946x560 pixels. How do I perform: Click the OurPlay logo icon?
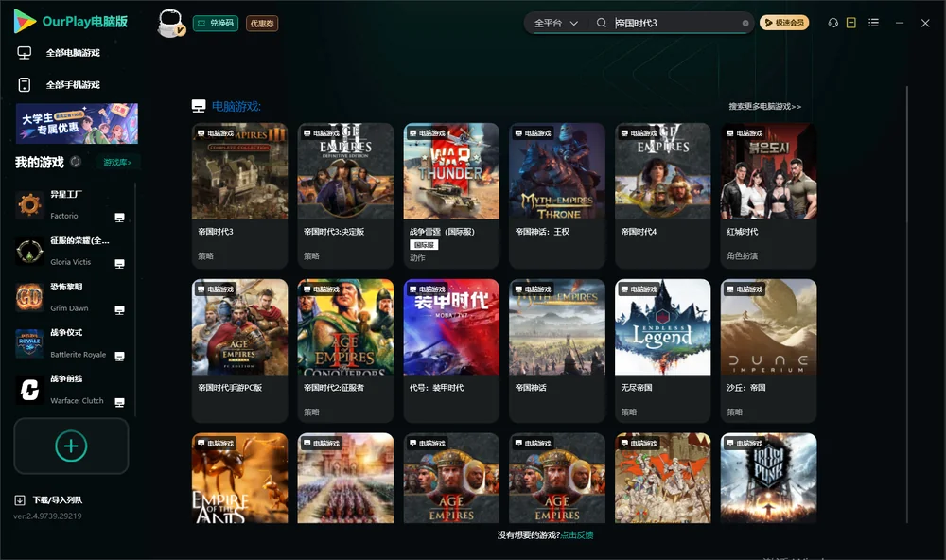(25, 21)
